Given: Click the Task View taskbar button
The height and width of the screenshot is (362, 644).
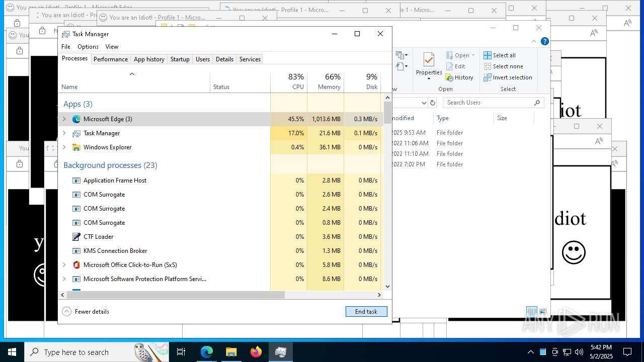Looking at the screenshot, I should tap(181, 352).
